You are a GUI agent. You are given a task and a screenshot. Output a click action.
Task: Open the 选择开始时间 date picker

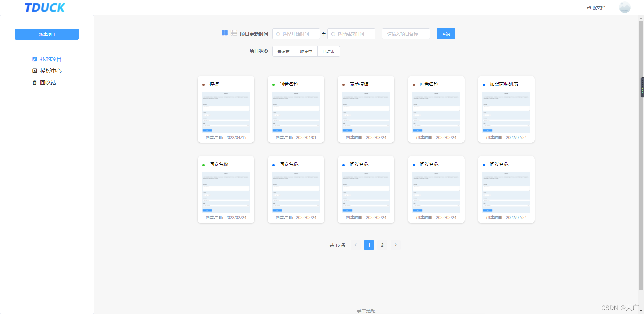tap(296, 34)
